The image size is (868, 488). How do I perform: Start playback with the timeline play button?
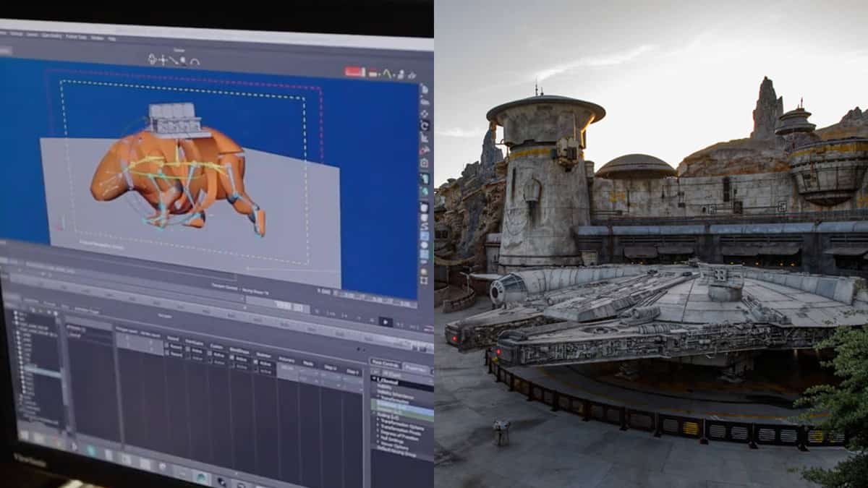[386, 322]
